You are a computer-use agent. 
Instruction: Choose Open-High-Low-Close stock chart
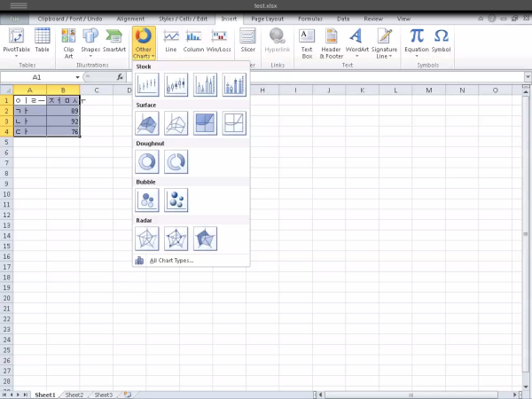tap(176, 84)
